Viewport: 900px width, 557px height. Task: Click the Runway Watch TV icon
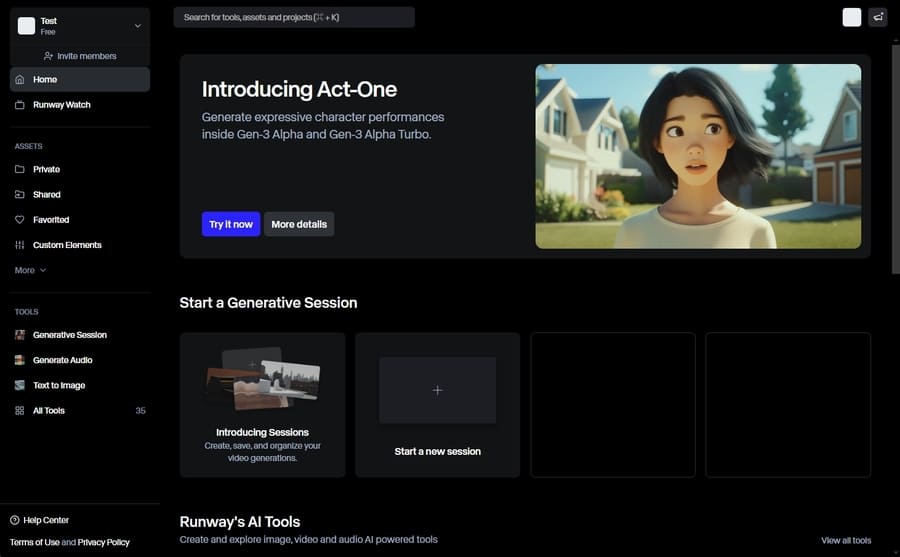(x=20, y=105)
